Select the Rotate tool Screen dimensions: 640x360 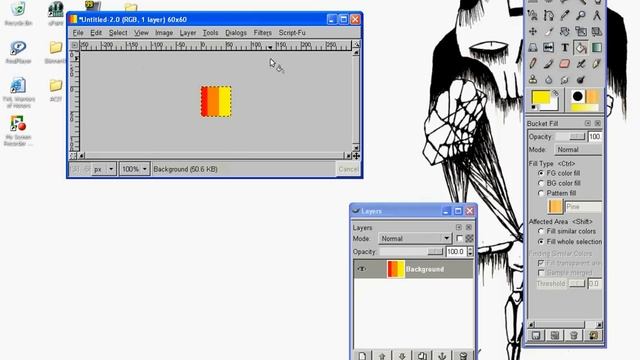[564, 31]
